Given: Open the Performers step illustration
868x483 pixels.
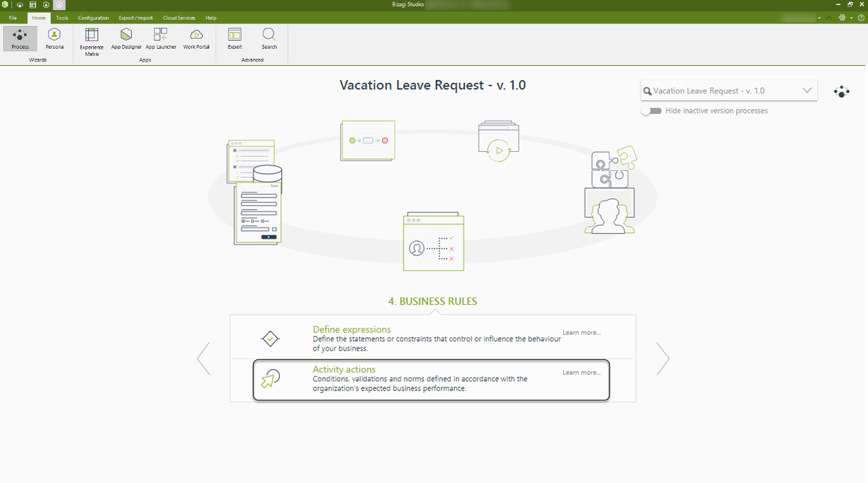Looking at the screenshot, I should [610, 211].
